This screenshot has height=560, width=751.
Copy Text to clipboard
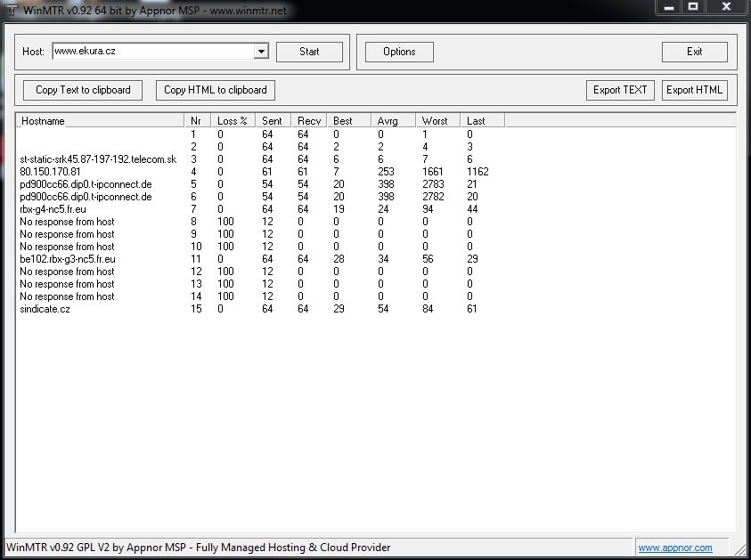click(x=83, y=90)
